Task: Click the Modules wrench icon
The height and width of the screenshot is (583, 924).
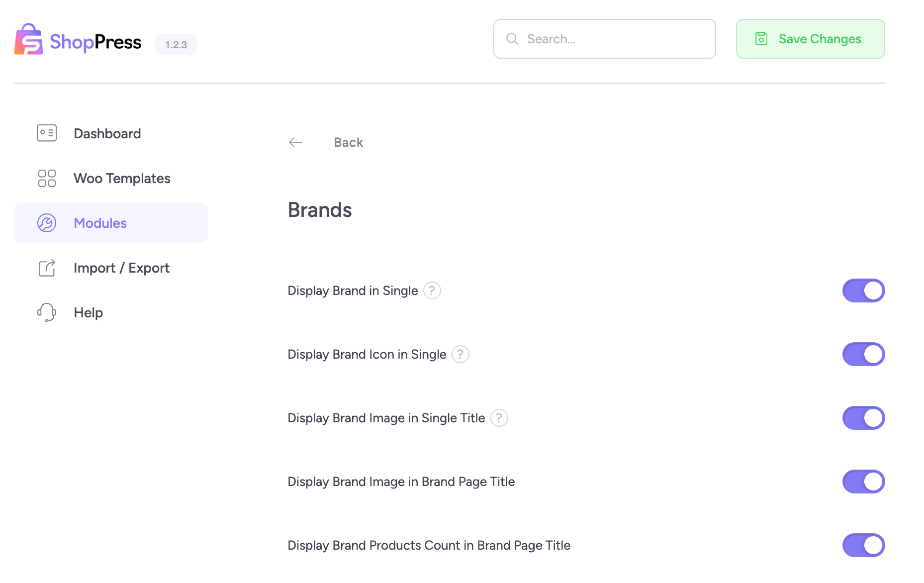Action: coord(47,223)
